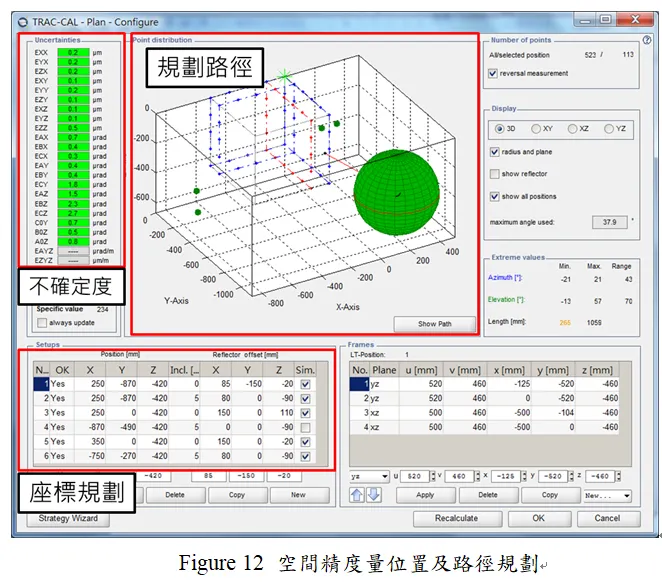Click the u [mm] column header
662x588 pixels.
click(x=421, y=370)
